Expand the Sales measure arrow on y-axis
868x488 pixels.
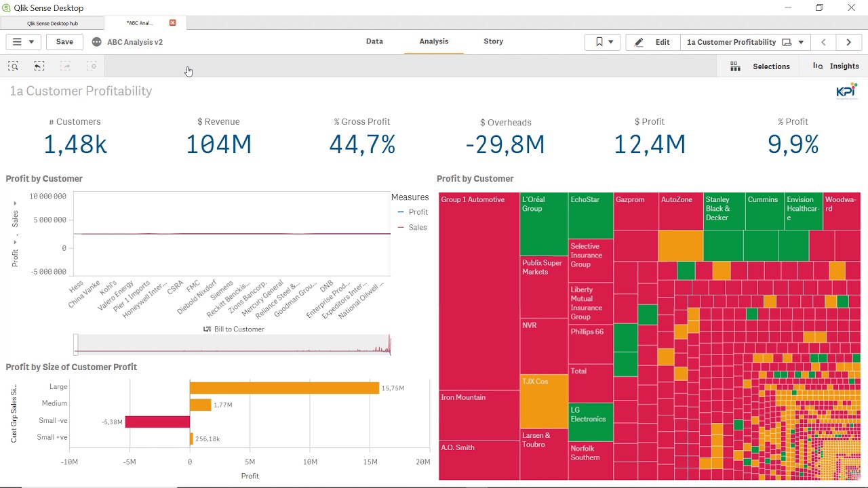15,203
